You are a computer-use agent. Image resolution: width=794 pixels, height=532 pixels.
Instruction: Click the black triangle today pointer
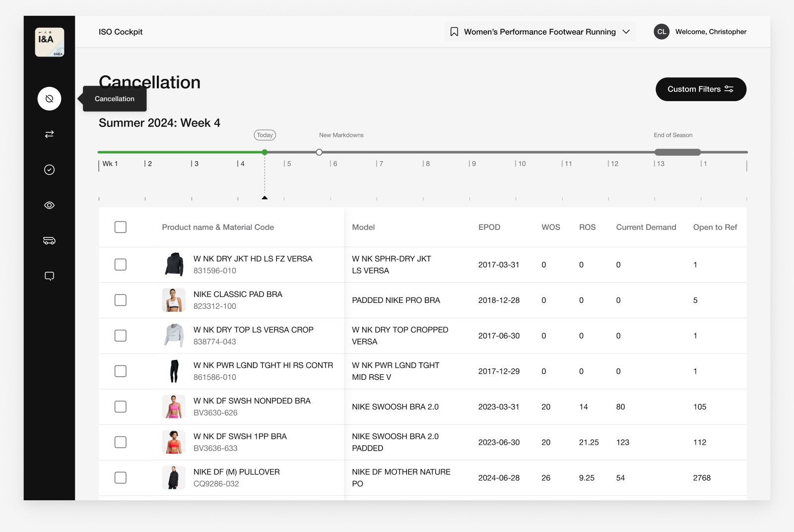(265, 197)
